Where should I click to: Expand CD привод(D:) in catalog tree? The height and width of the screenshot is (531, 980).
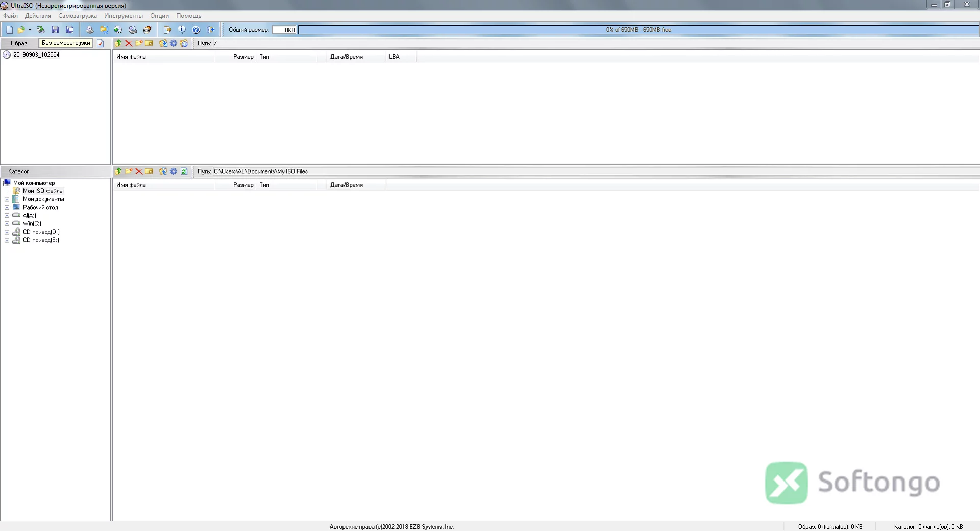7,232
